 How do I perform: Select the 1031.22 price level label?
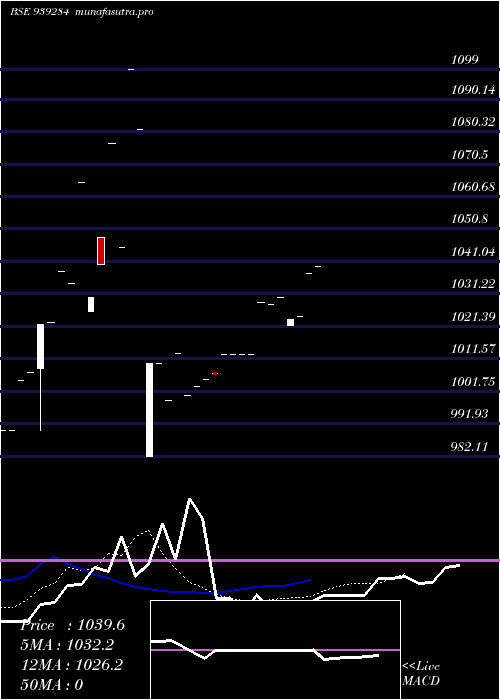tap(473, 283)
